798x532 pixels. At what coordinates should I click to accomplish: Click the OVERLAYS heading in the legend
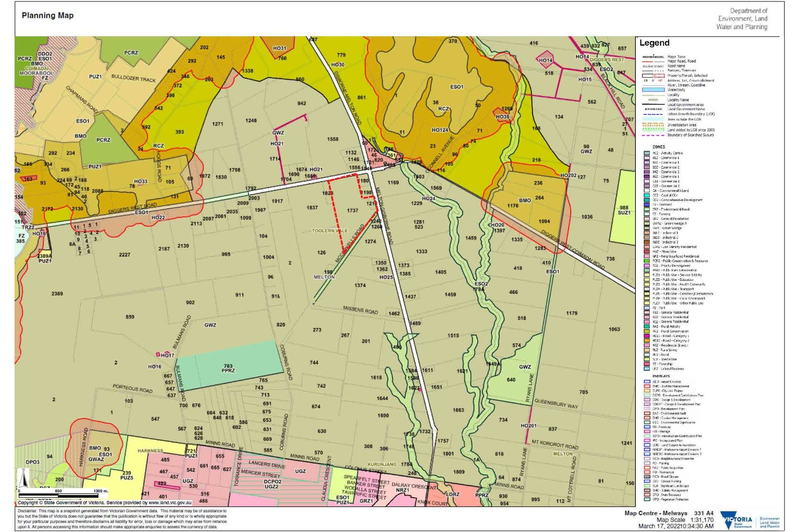pos(661,376)
